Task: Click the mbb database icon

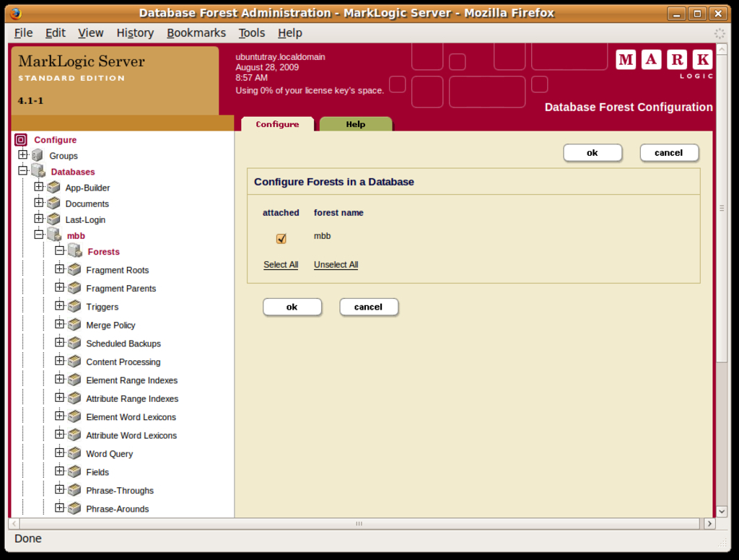Action: pyautogui.click(x=54, y=235)
